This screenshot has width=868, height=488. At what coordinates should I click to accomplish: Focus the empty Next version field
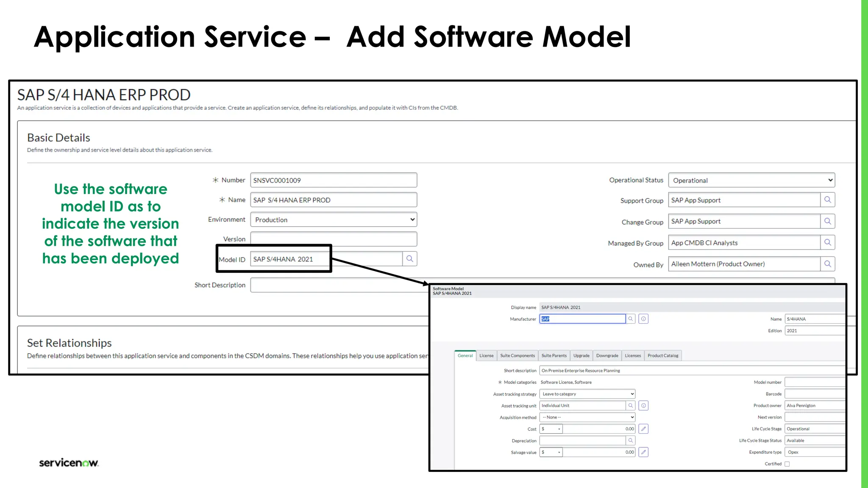point(815,417)
